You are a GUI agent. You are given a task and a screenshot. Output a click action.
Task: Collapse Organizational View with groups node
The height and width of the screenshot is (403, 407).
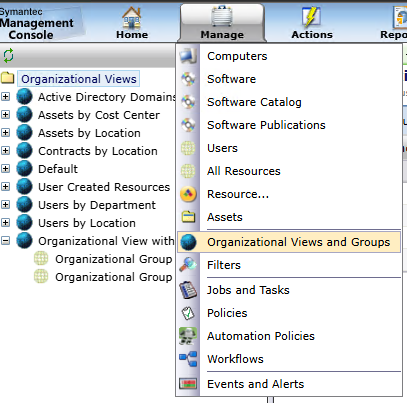[x=5, y=241]
